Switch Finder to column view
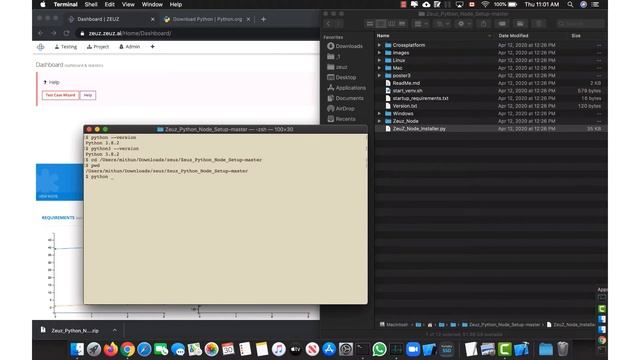Image resolution: width=640 pixels, height=360 pixels. click(x=391, y=24)
